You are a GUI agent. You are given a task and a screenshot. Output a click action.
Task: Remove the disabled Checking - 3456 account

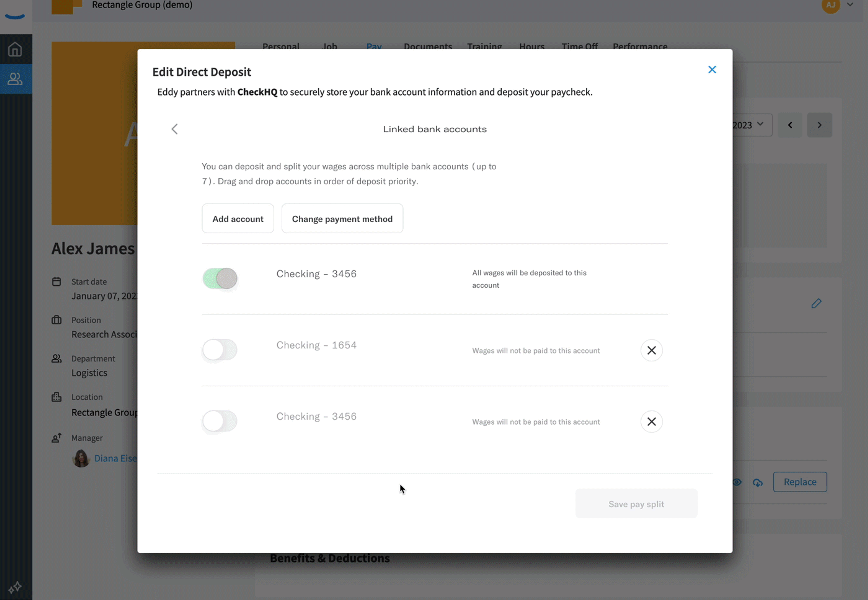point(651,421)
